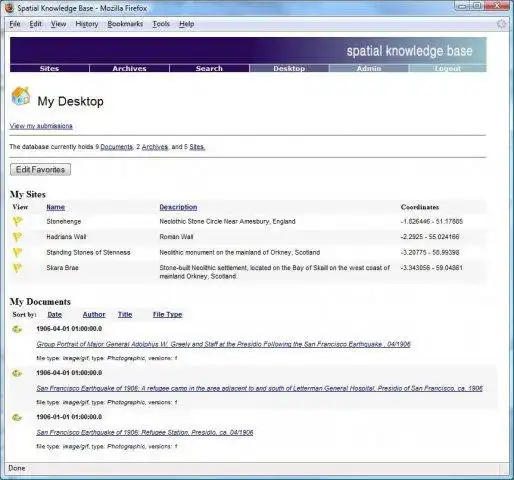Click the flag icon beside Hadrians Wall
The height and width of the screenshot is (480, 514).
(17, 237)
